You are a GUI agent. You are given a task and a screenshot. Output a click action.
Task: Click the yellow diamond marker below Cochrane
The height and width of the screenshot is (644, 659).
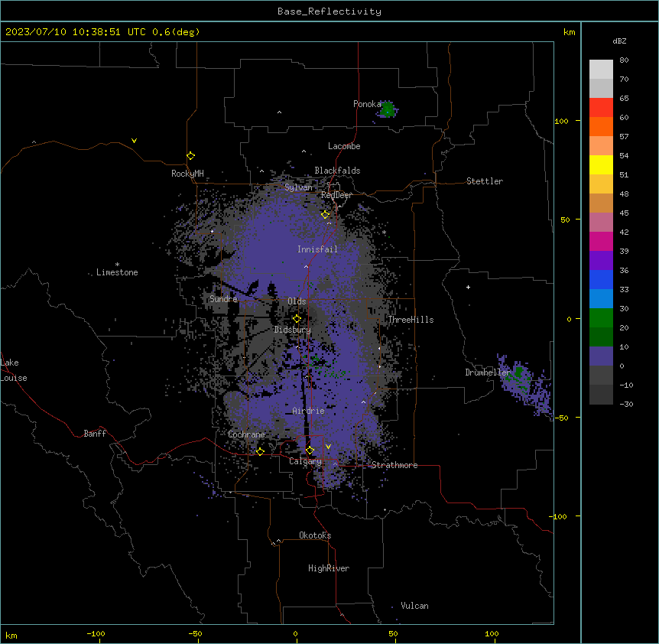coord(260,451)
